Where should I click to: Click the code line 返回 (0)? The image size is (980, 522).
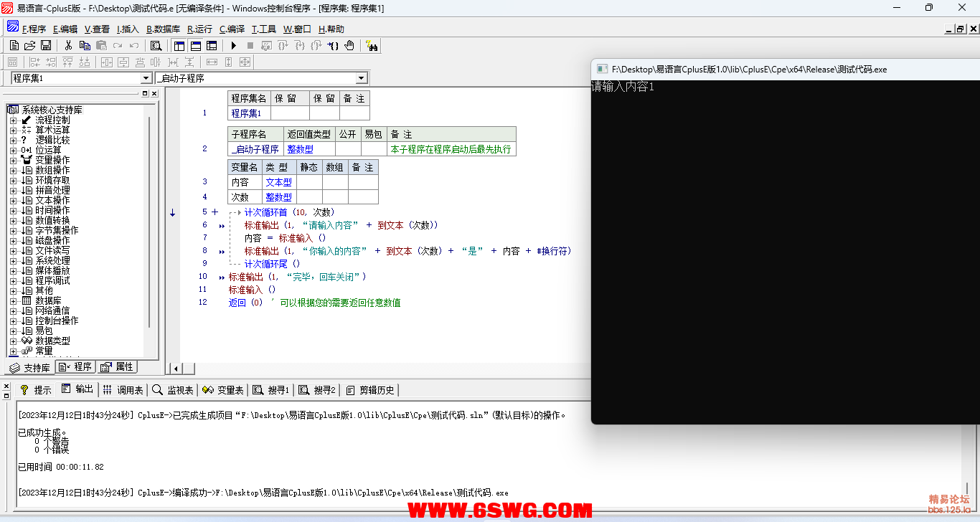[246, 303]
